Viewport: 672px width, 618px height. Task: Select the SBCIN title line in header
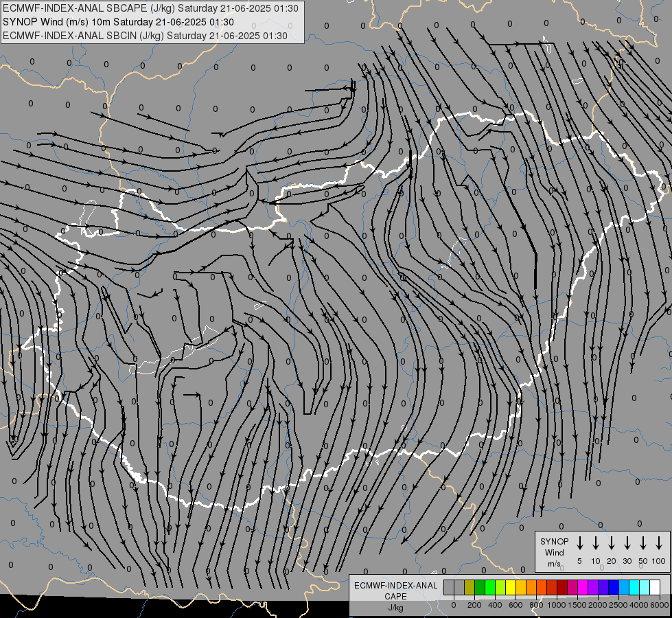point(145,36)
